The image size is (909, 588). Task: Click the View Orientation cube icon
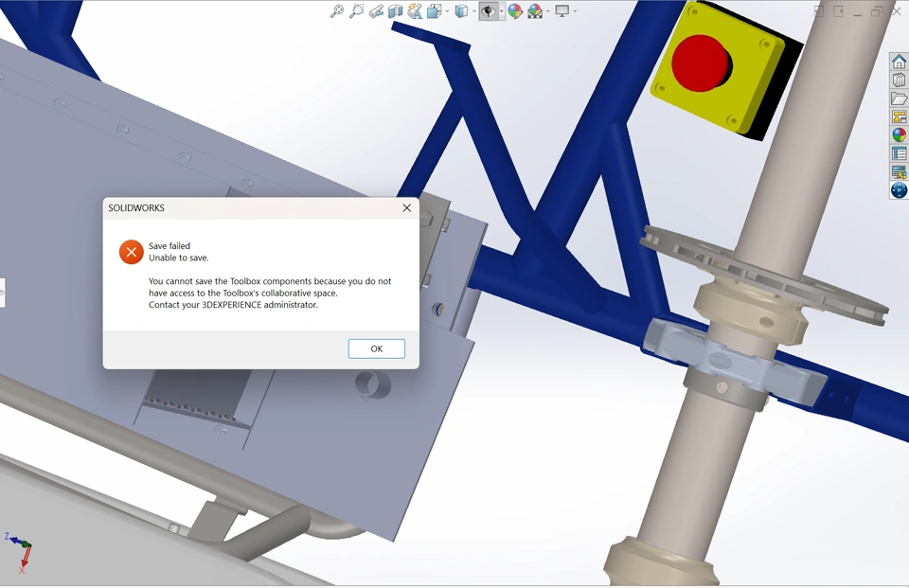[435, 11]
